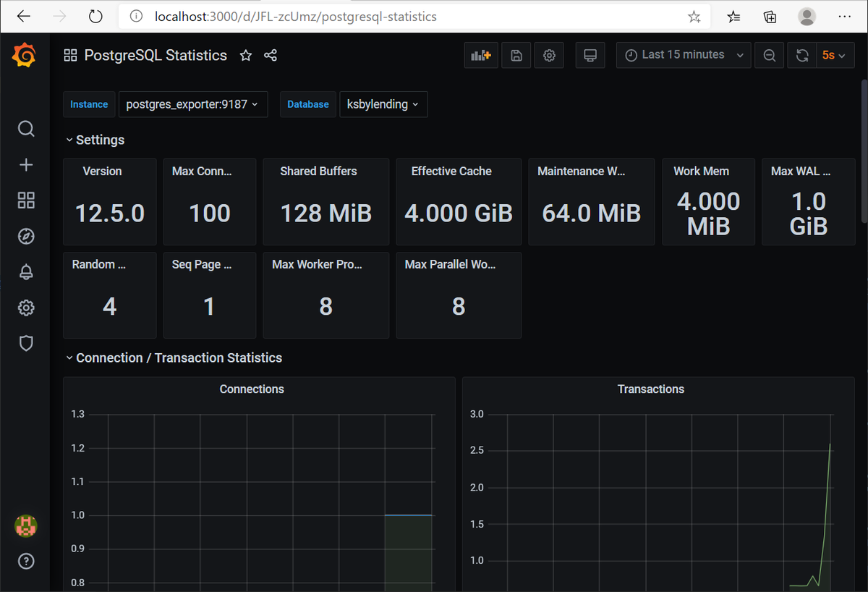Open the Last 15 minutes time picker
The height and width of the screenshot is (592, 868).
point(683,55)
